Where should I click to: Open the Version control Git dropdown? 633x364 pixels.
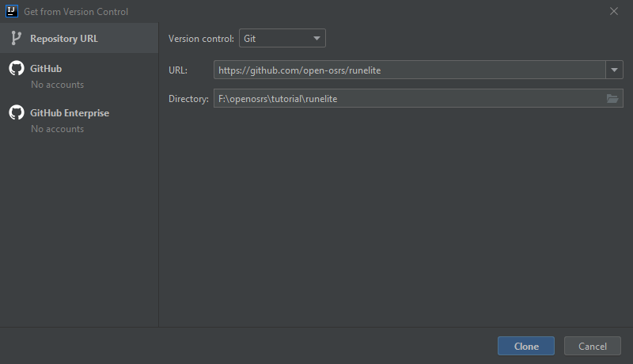(282, 38)
